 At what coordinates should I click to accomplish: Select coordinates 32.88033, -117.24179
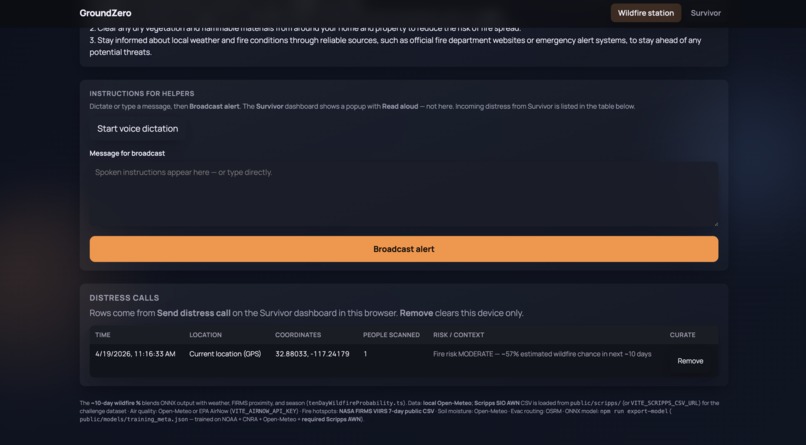pos(312,354)
